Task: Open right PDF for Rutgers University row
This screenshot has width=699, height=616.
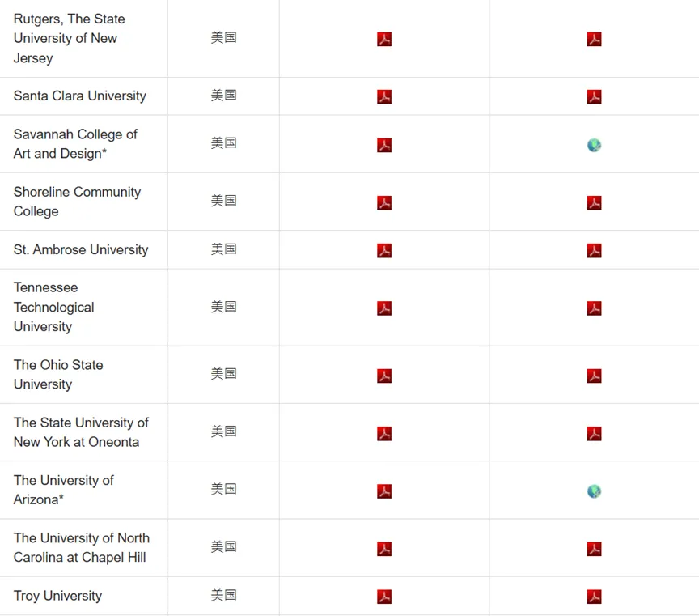Action: click(594, 39)
